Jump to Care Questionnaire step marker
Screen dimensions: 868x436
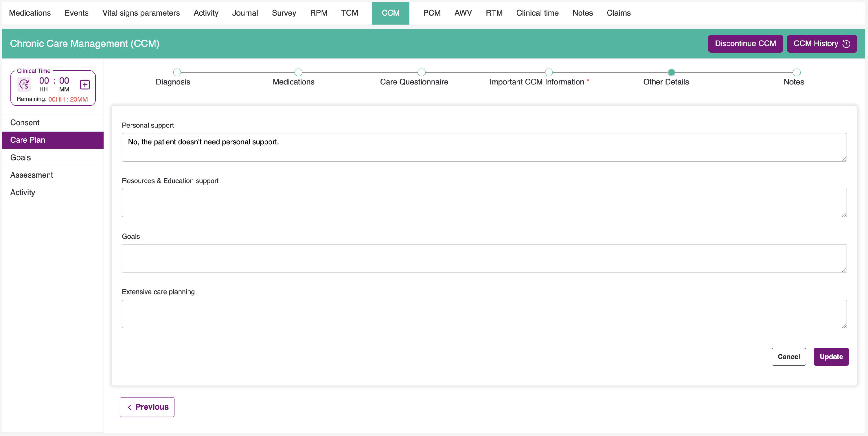421,72
